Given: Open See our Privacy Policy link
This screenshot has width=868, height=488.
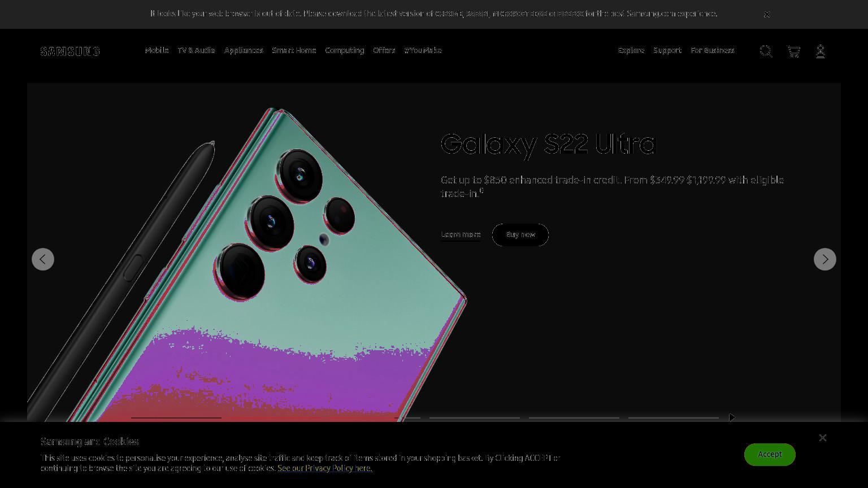Looking at the screenshot, I should (x=325, y=468).
